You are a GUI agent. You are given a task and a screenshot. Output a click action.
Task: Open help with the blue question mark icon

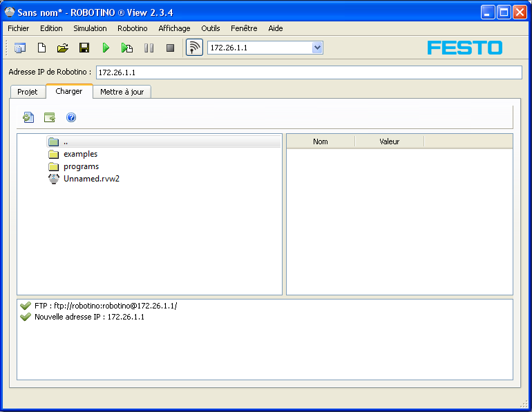tap(71, 117)
